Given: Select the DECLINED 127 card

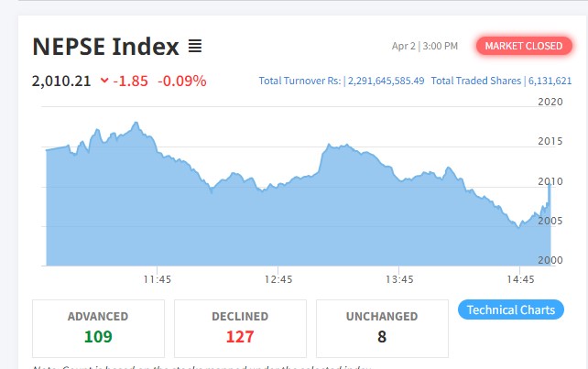Looking at the screenshot, I should tap(240, 327).
